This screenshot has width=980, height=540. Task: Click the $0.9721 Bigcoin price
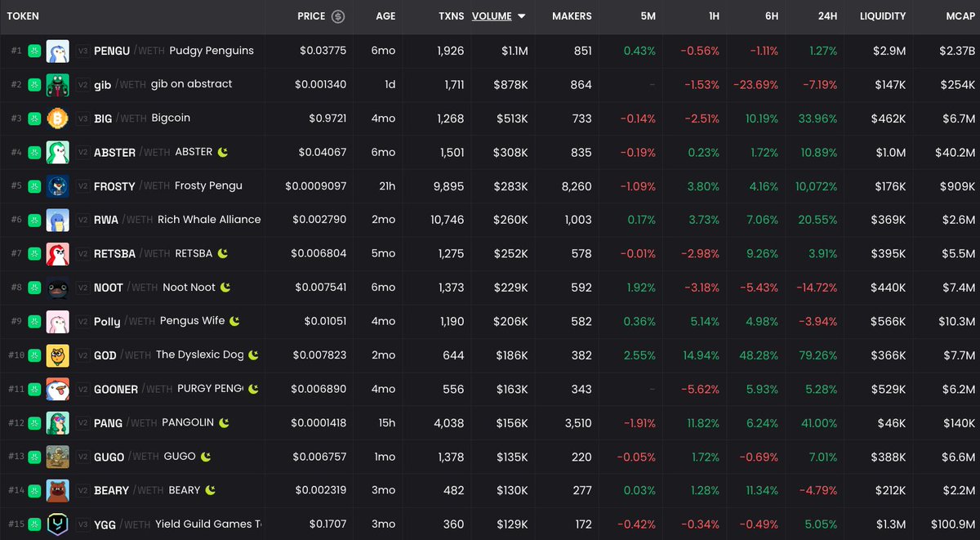coord(327,118)
